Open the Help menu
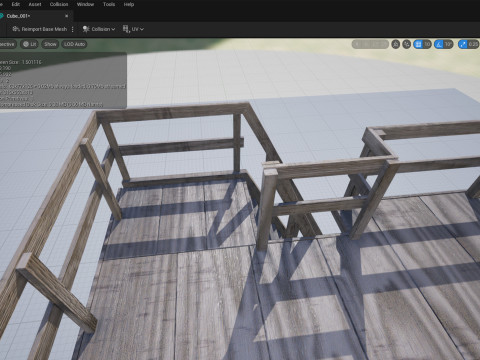 (x=129, y=4)
